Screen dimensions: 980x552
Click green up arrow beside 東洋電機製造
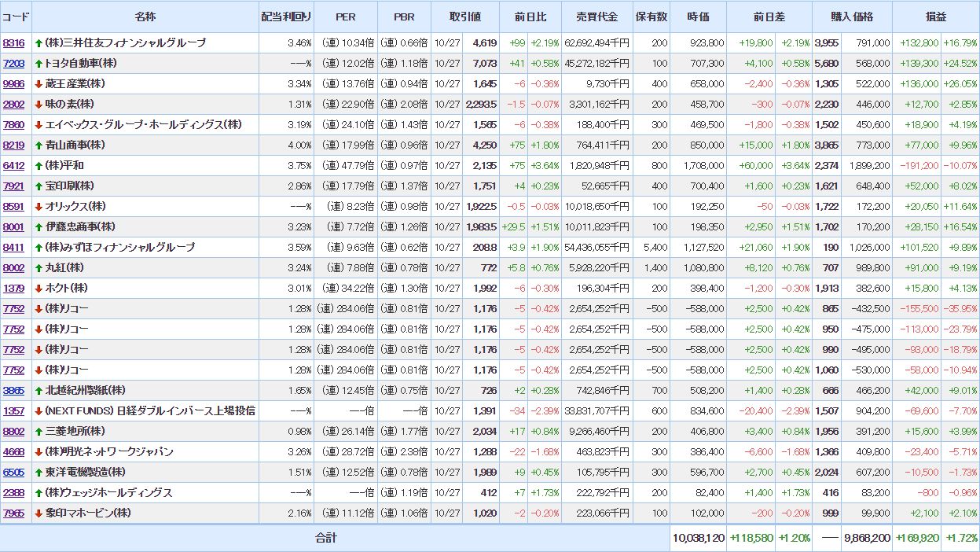click(39, 472)
